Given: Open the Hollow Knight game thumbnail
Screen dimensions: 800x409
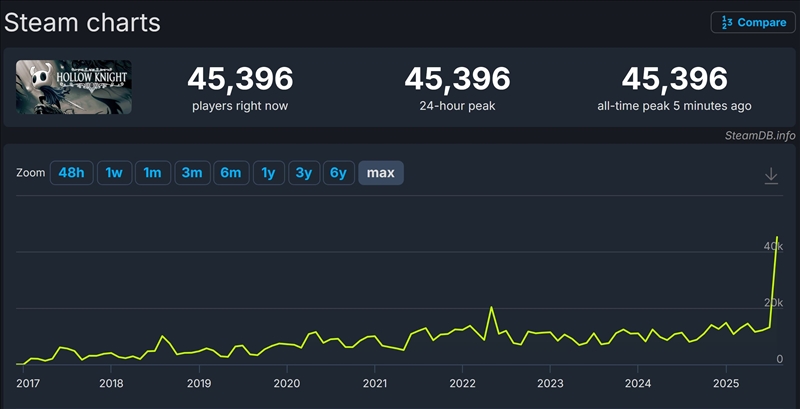Looking at the screenshot, I should pos(73,87).
